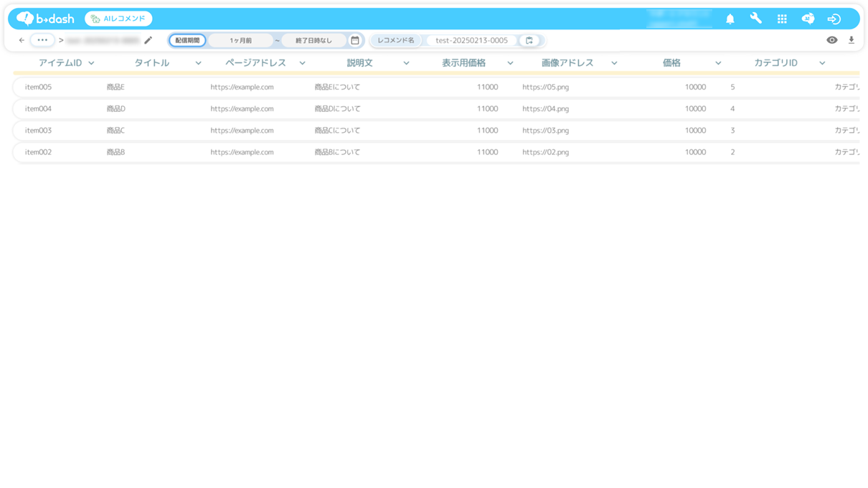This screenshot has width=868, height=488.
Task: Open the calendar date picker
Action: tap(355, 41)
